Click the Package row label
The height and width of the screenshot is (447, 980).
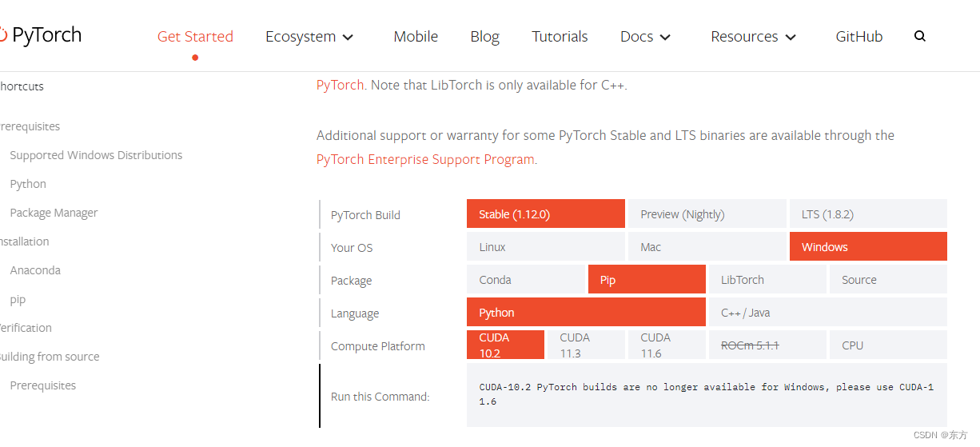click(x=352, y=281)
